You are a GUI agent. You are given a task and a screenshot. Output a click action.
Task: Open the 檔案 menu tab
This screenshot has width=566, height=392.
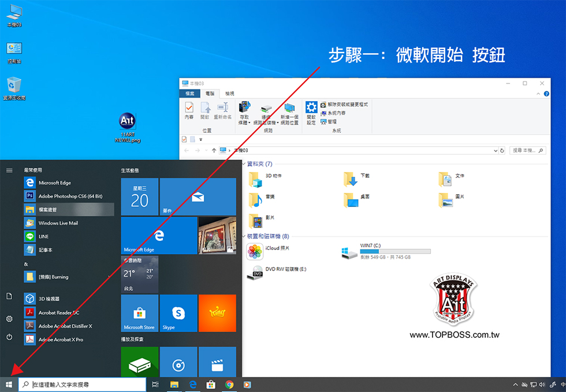[x=189, y=93]
